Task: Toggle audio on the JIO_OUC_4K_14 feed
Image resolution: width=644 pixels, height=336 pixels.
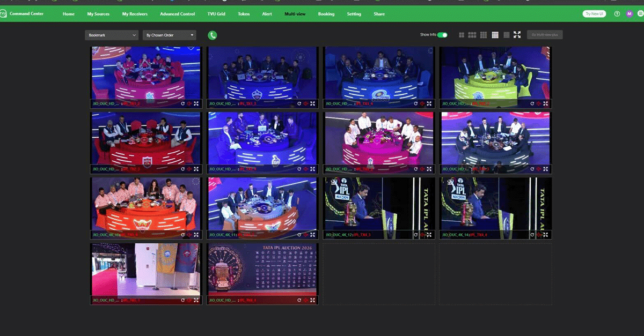Action: tap(538, 235)
